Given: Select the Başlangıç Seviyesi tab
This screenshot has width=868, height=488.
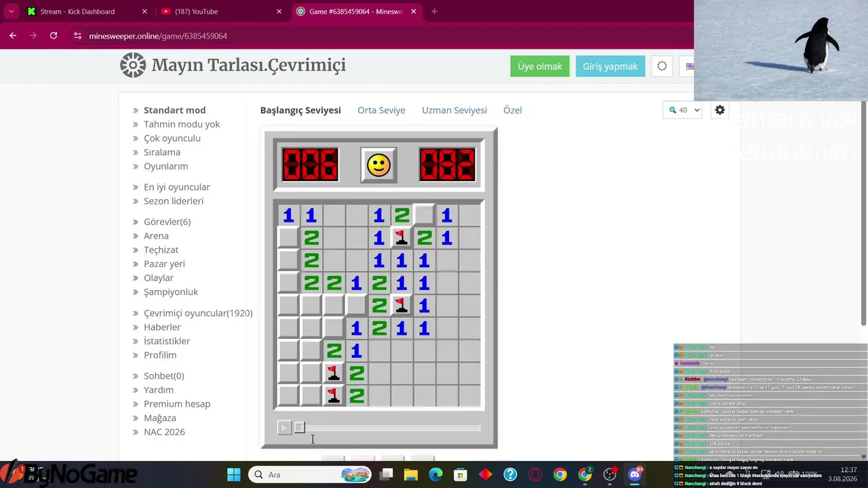Looking at the screenshot, I should tap(300, 110).
